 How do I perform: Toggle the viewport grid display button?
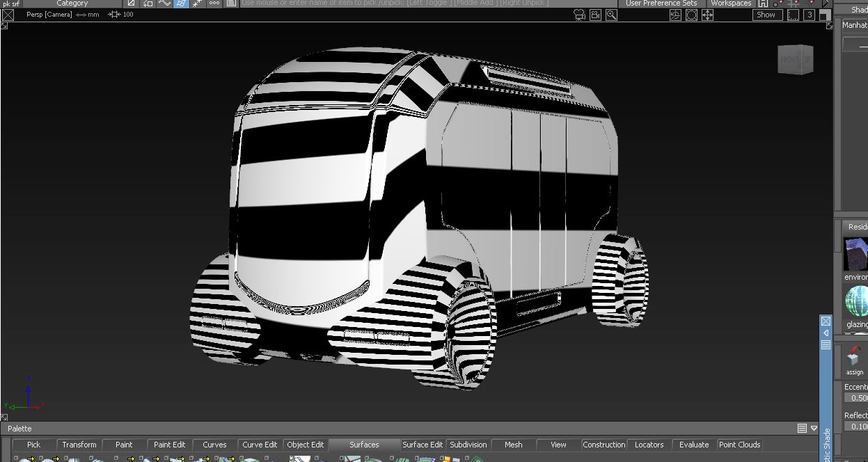click(x=792, y=15)
